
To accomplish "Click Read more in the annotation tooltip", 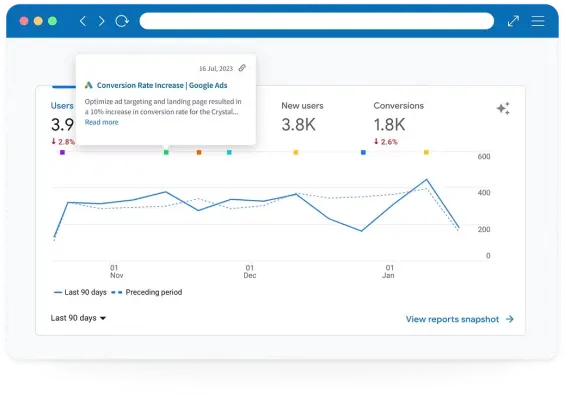I will click(x=101, y=122).
